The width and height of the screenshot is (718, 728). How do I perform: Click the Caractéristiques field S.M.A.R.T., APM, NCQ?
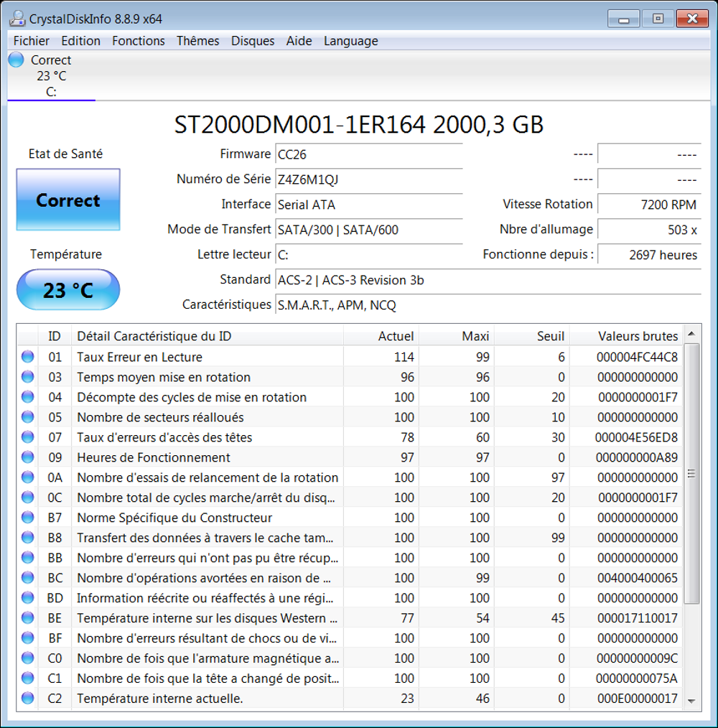point(488,304)
